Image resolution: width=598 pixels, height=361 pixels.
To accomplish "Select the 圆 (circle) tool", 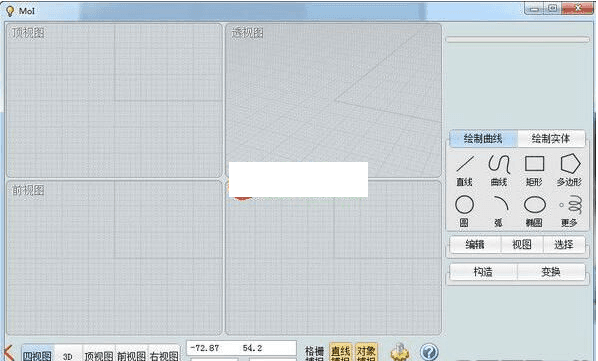I will (x=465, y=211).
